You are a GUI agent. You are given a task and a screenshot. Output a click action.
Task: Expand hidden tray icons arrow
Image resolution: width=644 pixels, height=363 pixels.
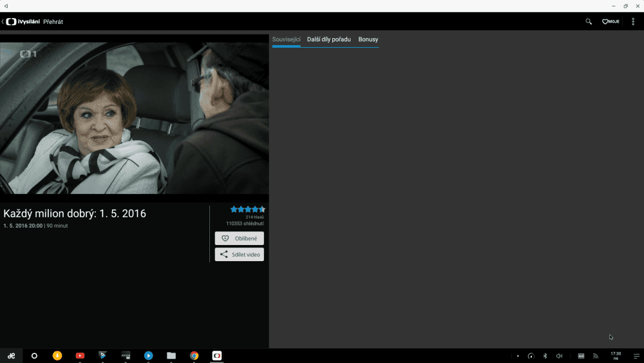[518, 356]
